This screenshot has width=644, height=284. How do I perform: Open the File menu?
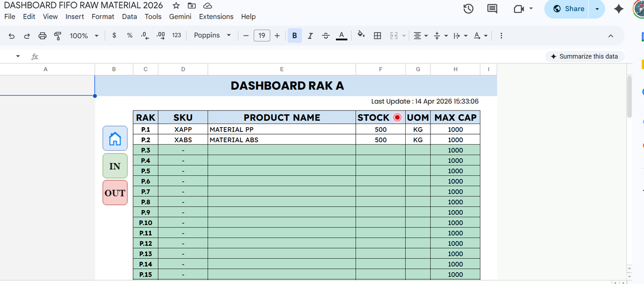(10, 17)
